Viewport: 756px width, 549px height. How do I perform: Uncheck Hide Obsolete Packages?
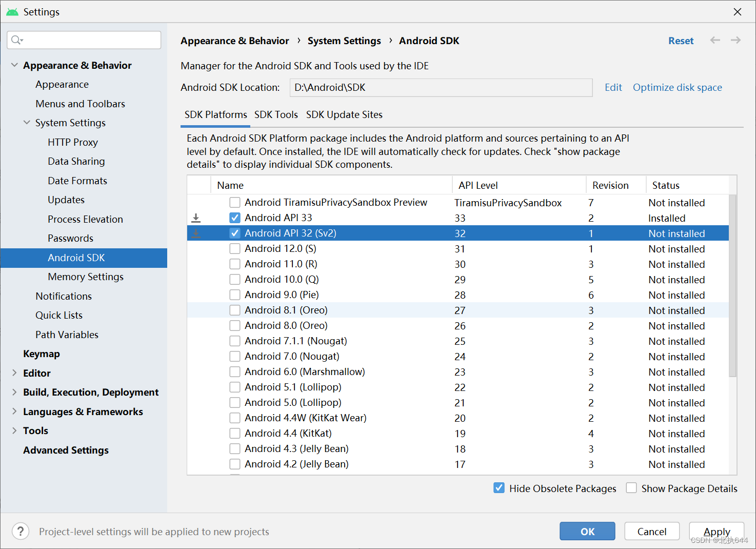click(x=499, y=488)
